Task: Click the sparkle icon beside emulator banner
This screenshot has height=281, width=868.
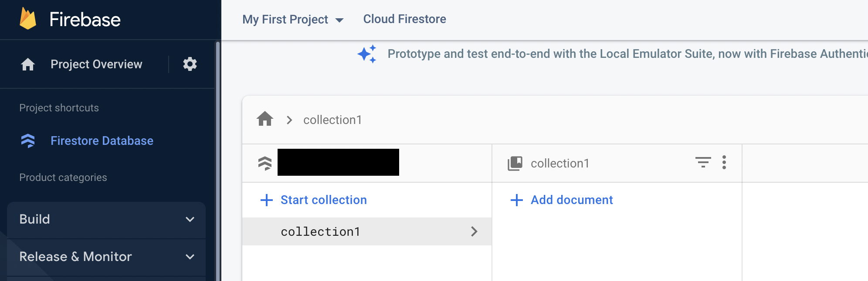Action: [367, 54]
